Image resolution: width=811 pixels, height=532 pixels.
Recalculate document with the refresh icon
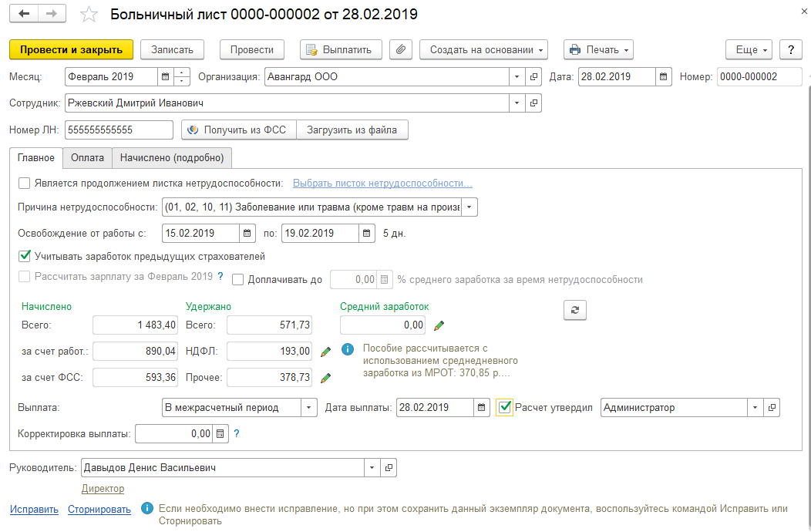(574, 310)
